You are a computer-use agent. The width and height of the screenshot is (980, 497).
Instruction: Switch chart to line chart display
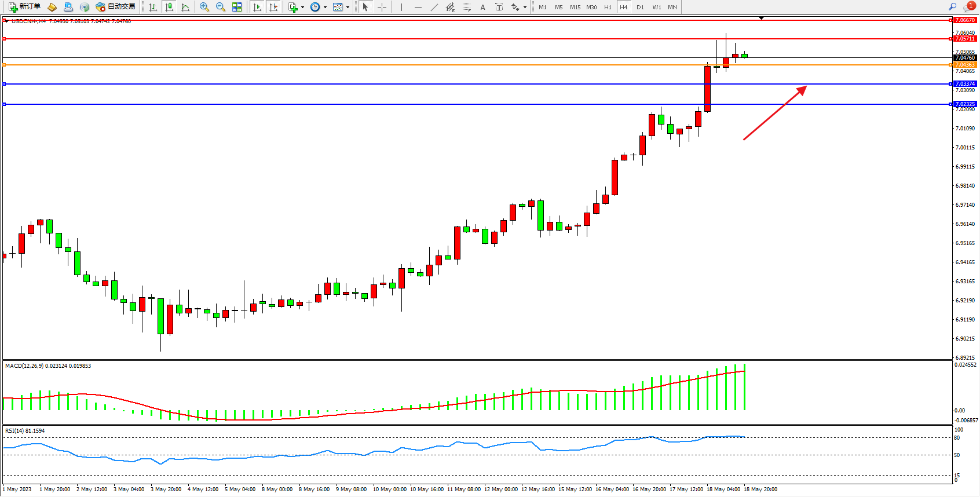185,7
